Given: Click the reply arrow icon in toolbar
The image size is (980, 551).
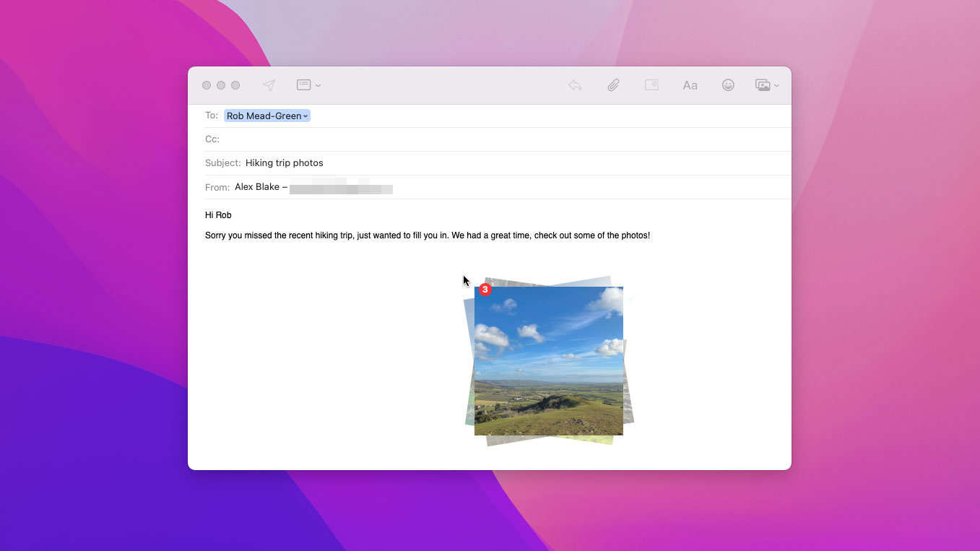Looking at the screenshot, I should [x=575, y=85].
